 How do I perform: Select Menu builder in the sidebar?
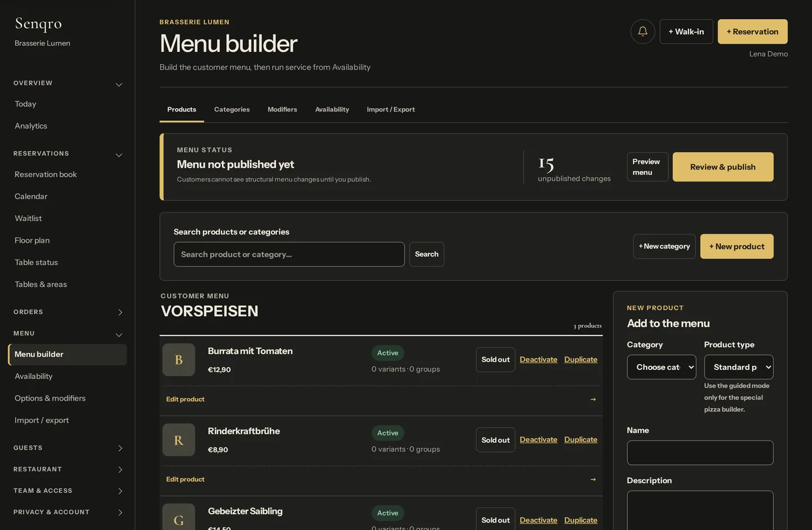point(68,355)
